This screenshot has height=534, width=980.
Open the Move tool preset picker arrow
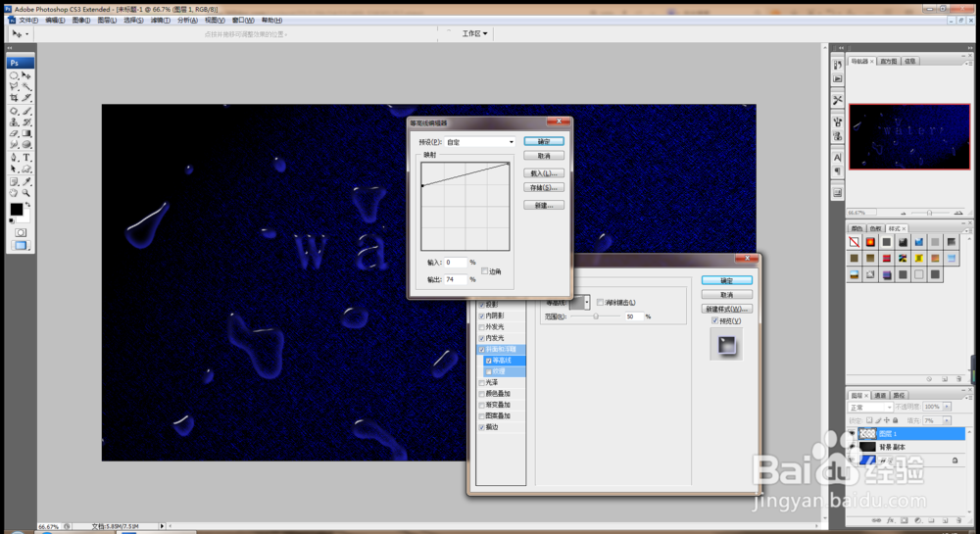point(26,34)
